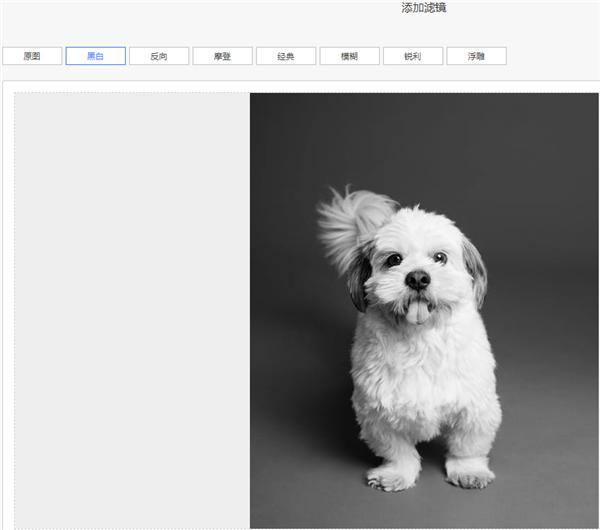Image resolution: width=600 pixels, height=530 pixels.
Task: Click the dog's eye on the photo's left
Action: 394,259
